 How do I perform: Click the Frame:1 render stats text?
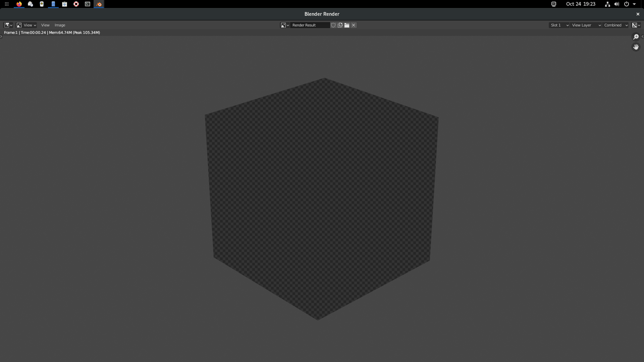[52, 33]
